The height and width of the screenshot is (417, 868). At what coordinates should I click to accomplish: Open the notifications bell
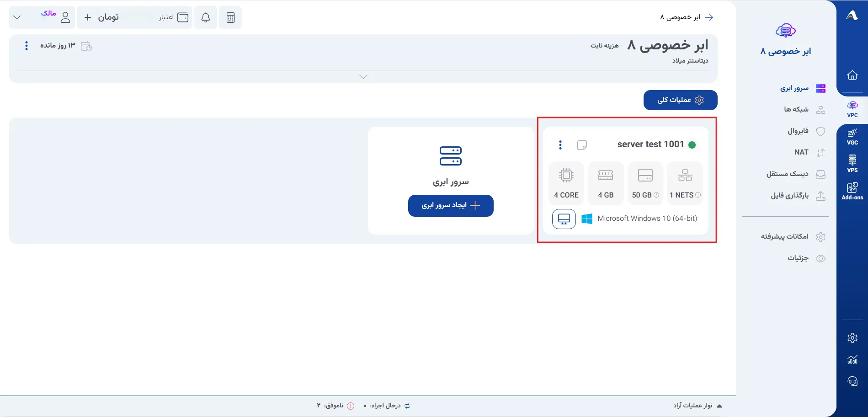(x=206, y=17)
